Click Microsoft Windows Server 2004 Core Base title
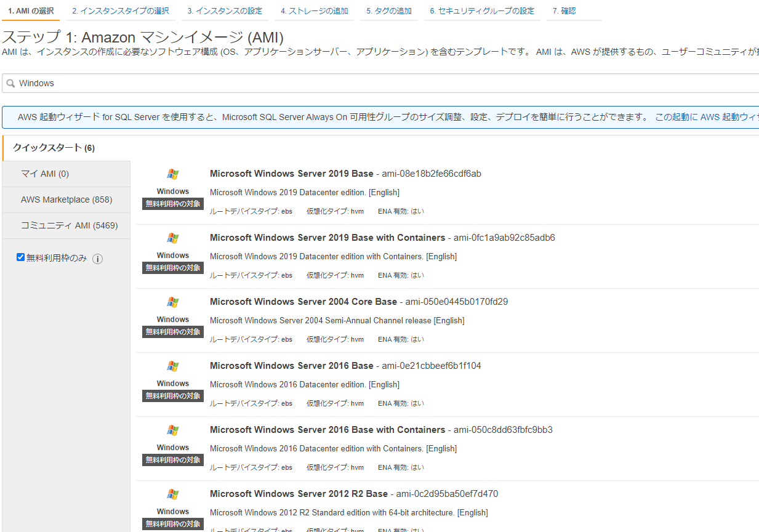Screen dimensions: 759x532 [x=303, y=302]
